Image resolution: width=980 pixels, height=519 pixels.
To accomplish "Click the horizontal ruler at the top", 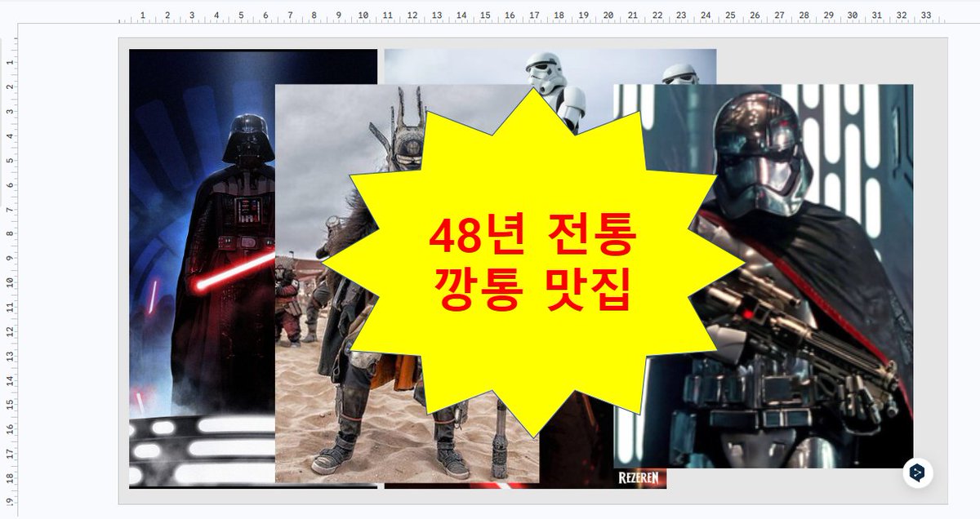I will coord(535,15).
